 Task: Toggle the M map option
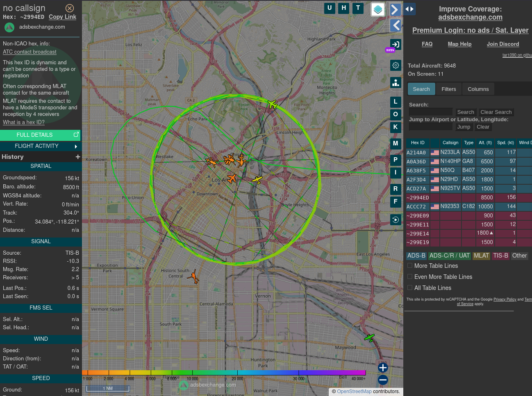click(x=396, y=143)
